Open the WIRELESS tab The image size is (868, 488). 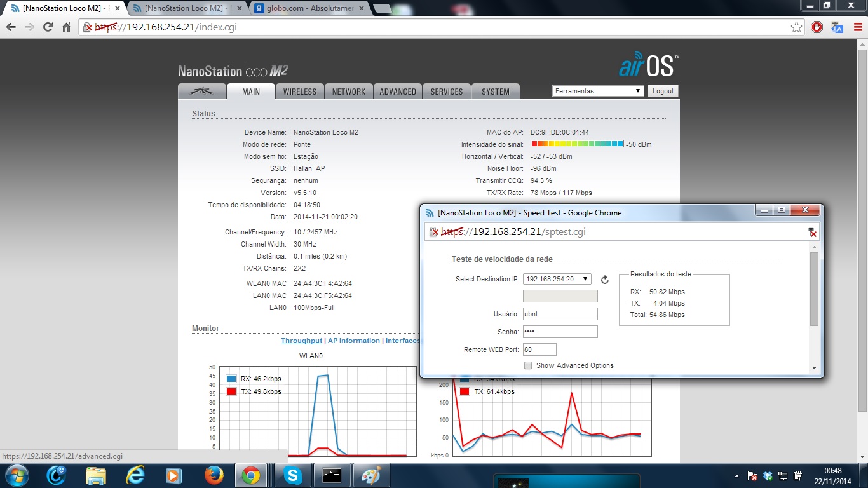coord(300,91)
